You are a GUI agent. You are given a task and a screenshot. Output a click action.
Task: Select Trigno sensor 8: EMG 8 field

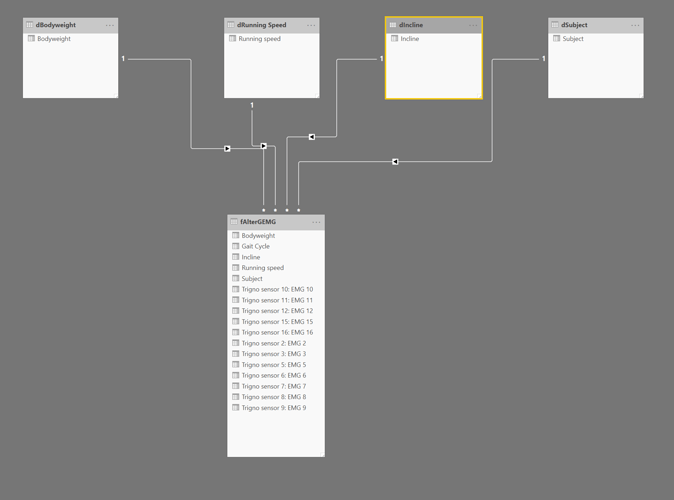click(x=276, y=397)
